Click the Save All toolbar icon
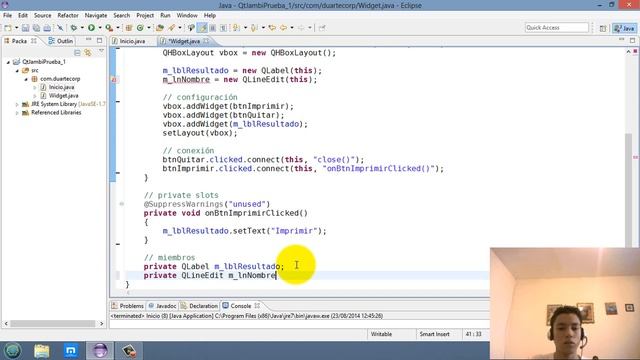The height and width of the screenshot is (360, 640). (x=36, y=28)
